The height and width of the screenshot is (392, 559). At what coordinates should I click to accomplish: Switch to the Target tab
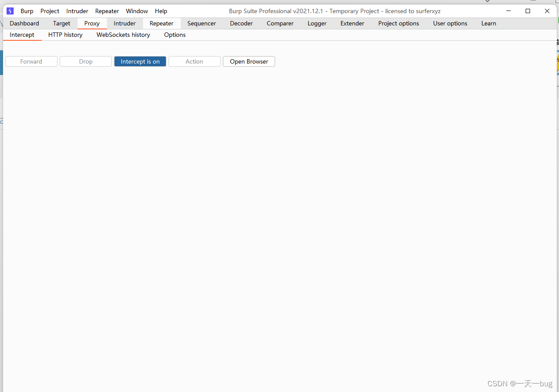tap(61, 23)
